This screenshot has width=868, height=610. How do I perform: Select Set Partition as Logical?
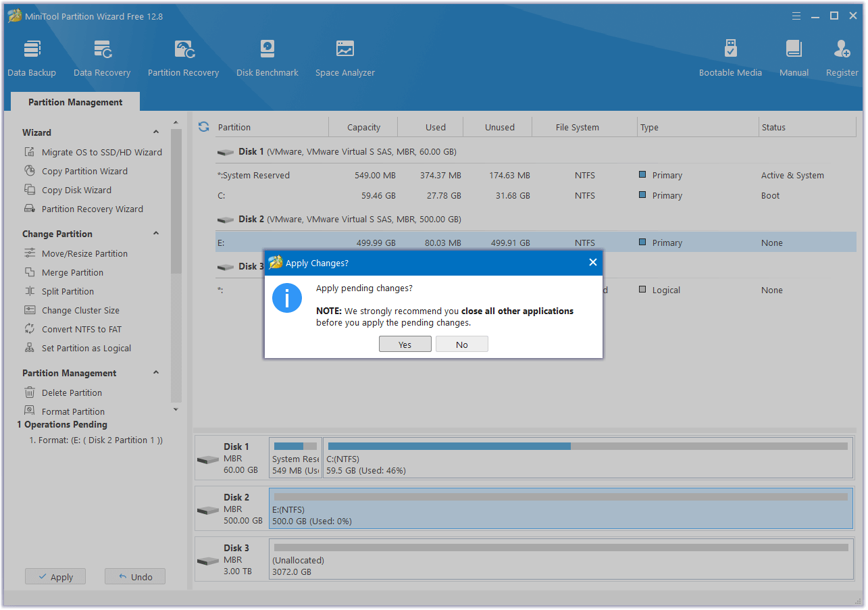[x=78, y=348]
